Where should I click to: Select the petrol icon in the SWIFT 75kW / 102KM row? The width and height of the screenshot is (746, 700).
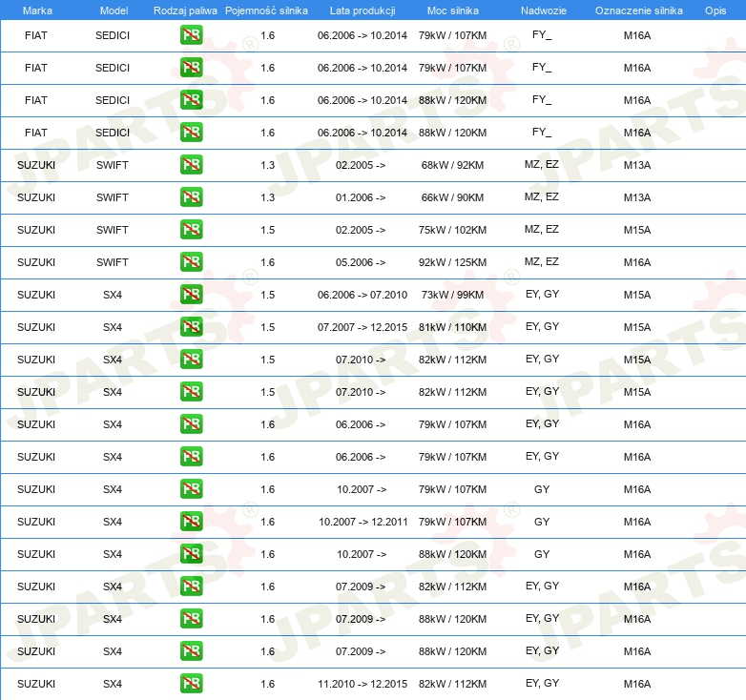(191, 229)
